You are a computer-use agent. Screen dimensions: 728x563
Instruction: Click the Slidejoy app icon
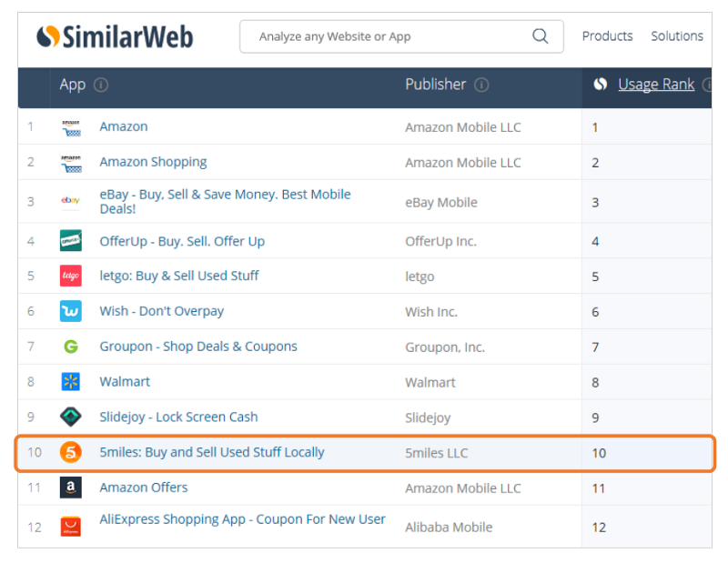click(x=71, y=417)
